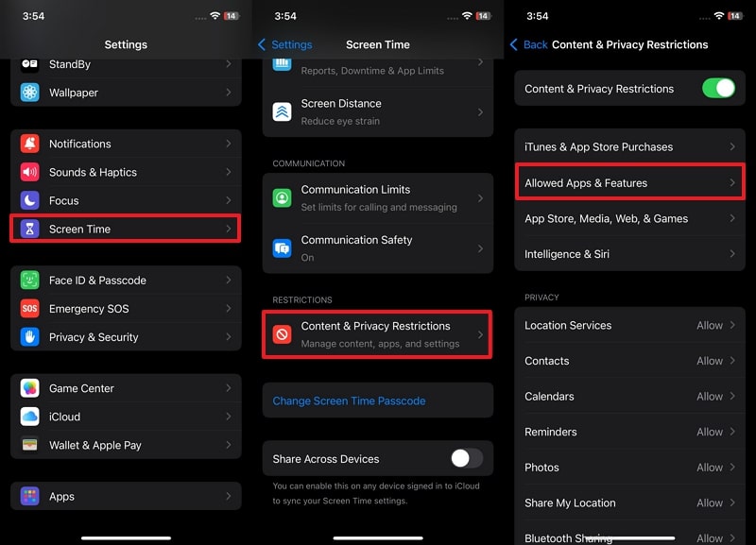Screen dimensions: 756x545
Task: Tap the "Reduce eye strain" subtitle
Action: (340, 121)
